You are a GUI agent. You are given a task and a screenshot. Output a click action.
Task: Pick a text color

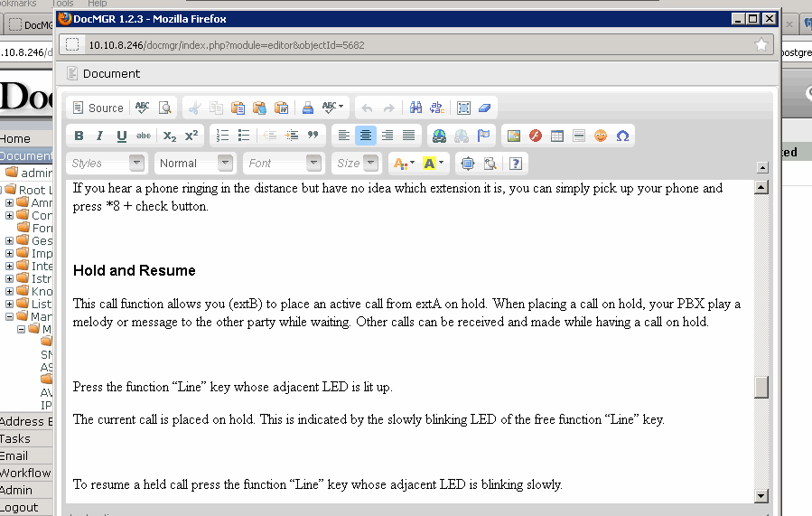pos(404,164)
